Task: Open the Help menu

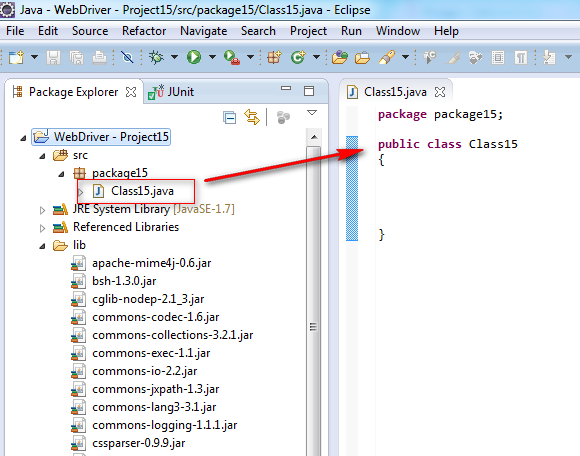Action: tap(446, 31)
